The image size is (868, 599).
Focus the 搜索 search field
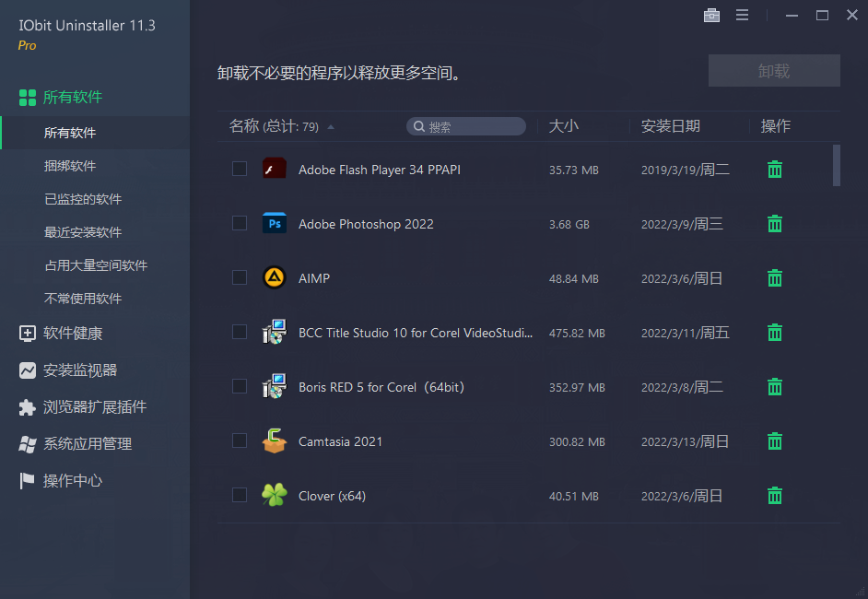tap(466, 127)
